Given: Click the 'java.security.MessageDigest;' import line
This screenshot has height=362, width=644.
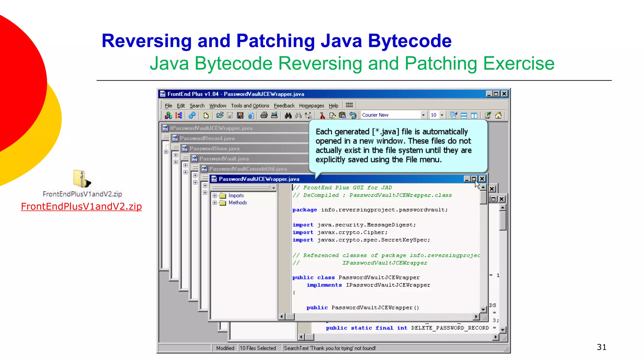Looking at the screenshot, I should pos(366,225).
